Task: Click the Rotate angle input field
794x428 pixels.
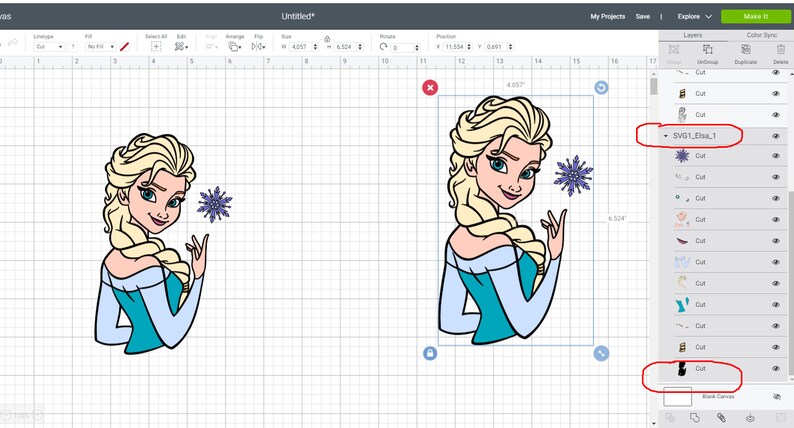Action: pos(403,47)
